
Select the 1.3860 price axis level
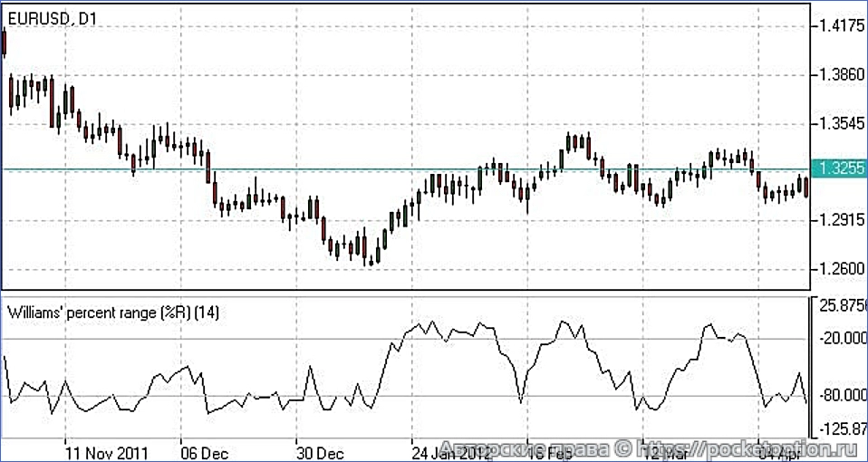click(841, 74)
